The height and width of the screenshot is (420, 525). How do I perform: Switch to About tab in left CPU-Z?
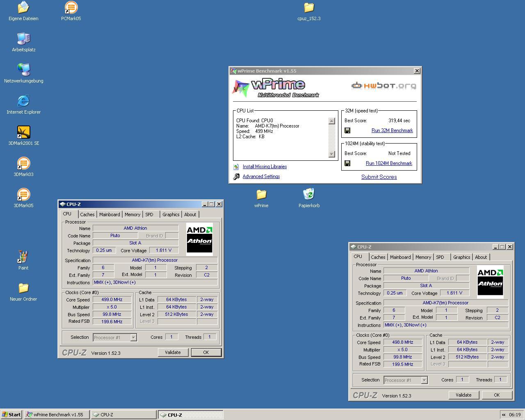(190, 215)
